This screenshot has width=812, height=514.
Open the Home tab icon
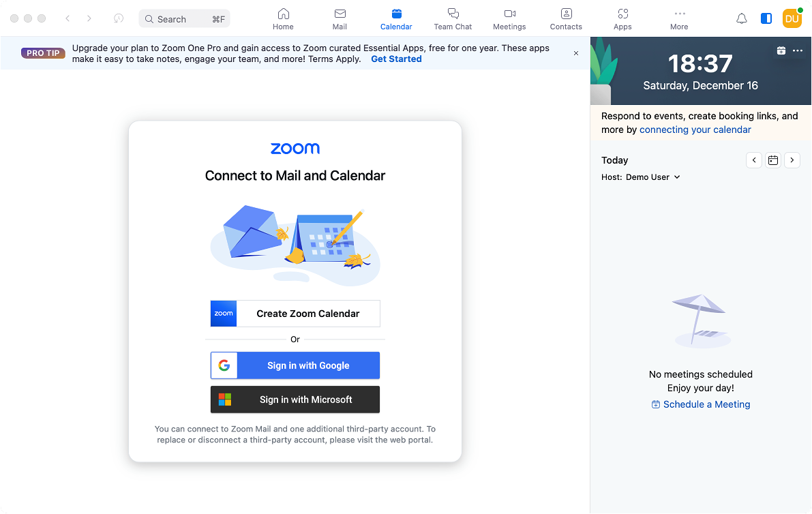[x=283, y=14]
